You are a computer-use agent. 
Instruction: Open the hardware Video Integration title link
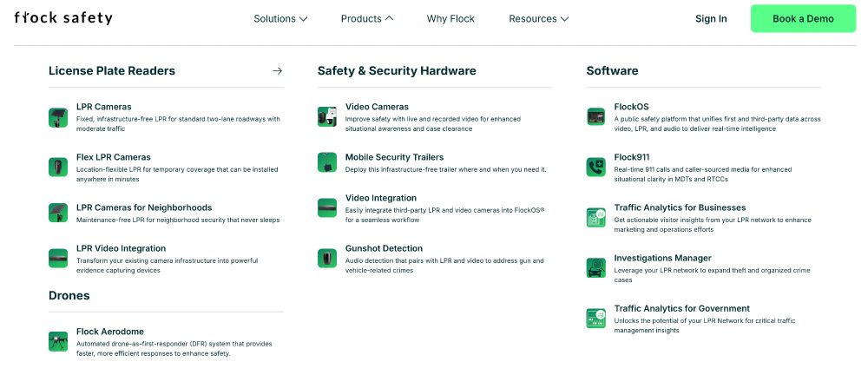(381, 198)
